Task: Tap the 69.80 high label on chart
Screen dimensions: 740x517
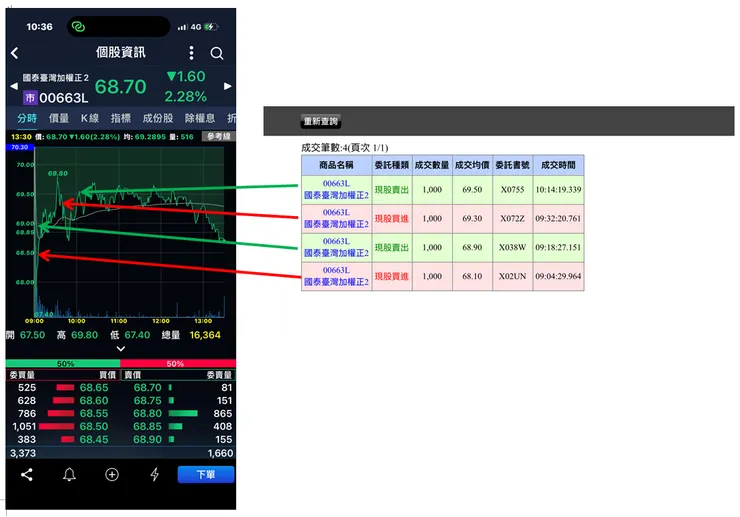Action: pyautogui.click(x=58, y=173)
